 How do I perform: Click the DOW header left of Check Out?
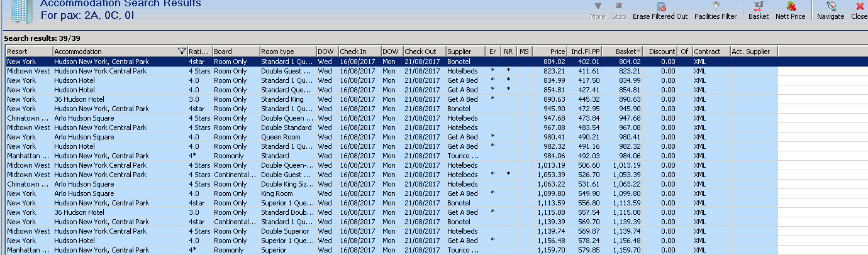pyautogui.click(x=392, y=52)
